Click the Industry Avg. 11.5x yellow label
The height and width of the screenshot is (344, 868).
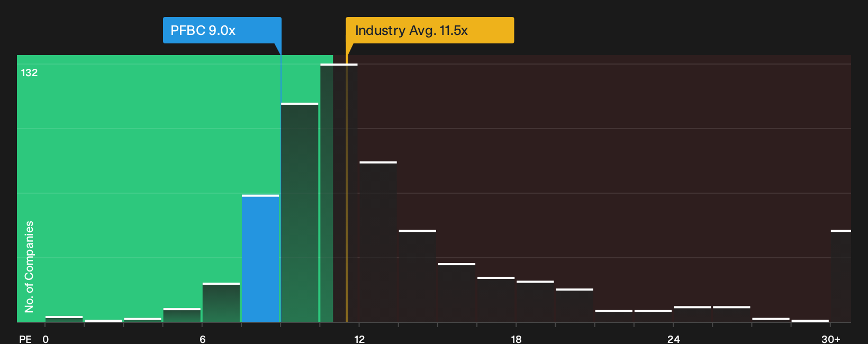coord(430,30)
